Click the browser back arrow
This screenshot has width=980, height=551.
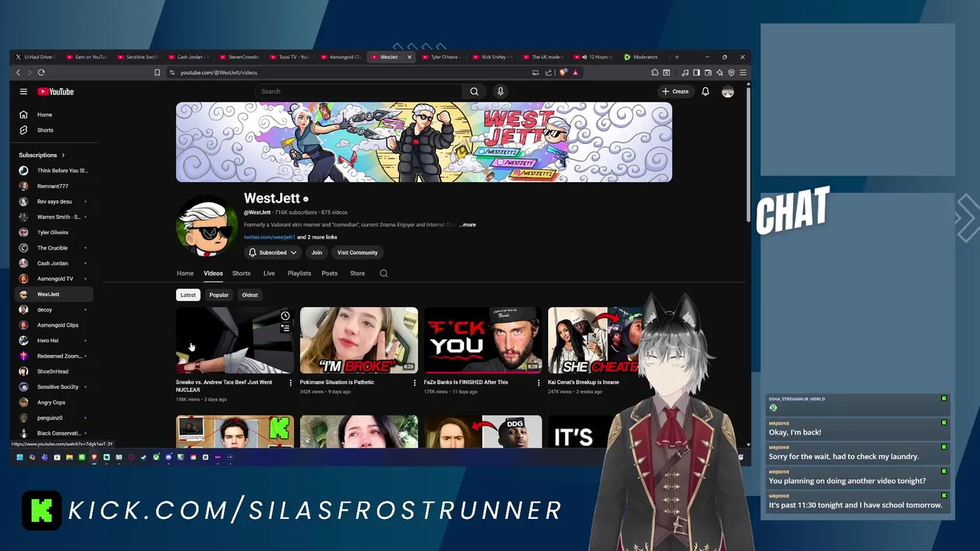pos(18,72)
